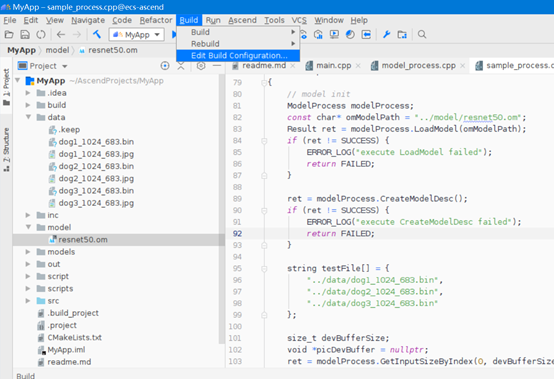Open the Build tool window at bottom
Image resolution: width=554 pixels, height=379 pixels.
25,376
